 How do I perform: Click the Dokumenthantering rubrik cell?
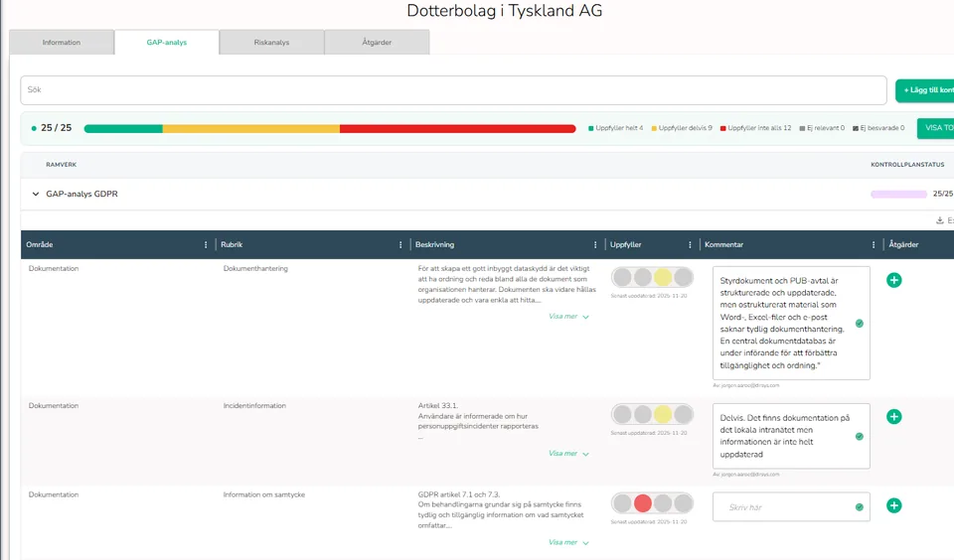point(255,269)
